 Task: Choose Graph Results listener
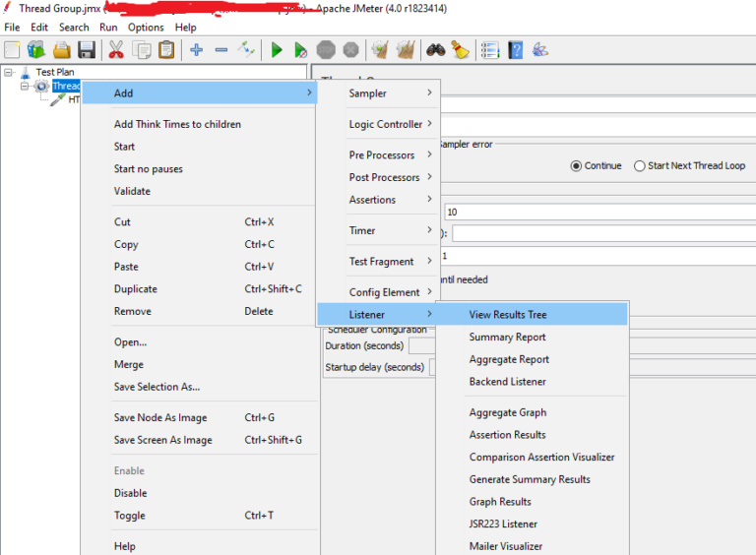point(533,502)
